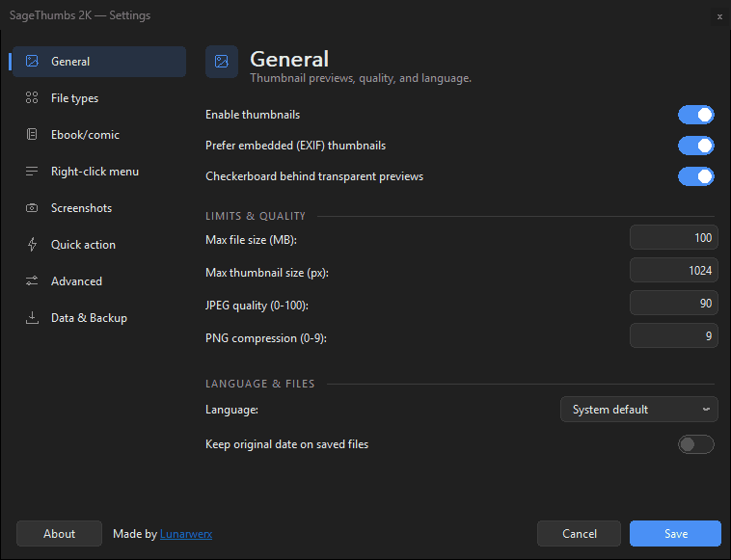Open the General settings page
This screenshot has height=560, width=731.
tap(99, 62)
